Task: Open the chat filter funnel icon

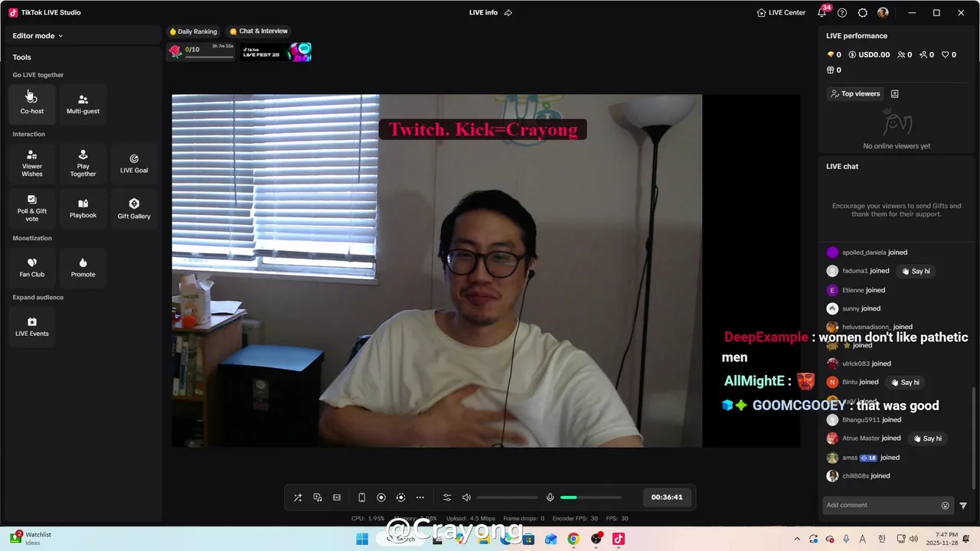Action: tap(963, 505)
